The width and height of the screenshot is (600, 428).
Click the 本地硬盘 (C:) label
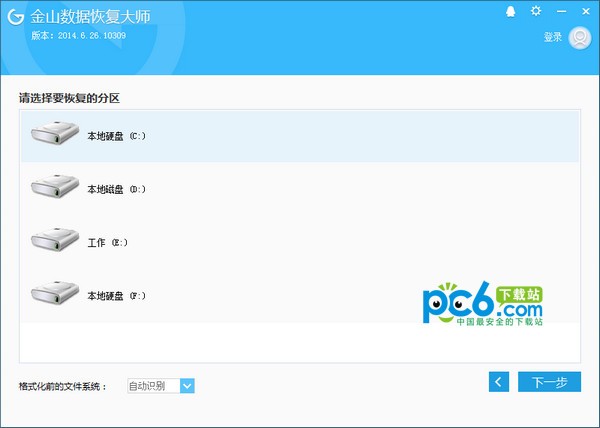tap(116, 136)
